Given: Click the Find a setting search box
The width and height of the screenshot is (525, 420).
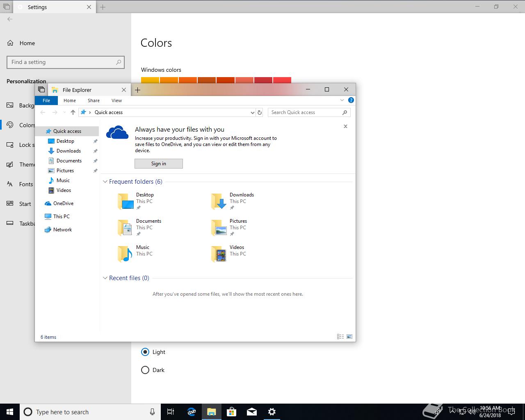Looking at the screenshot, I should 66,62.
